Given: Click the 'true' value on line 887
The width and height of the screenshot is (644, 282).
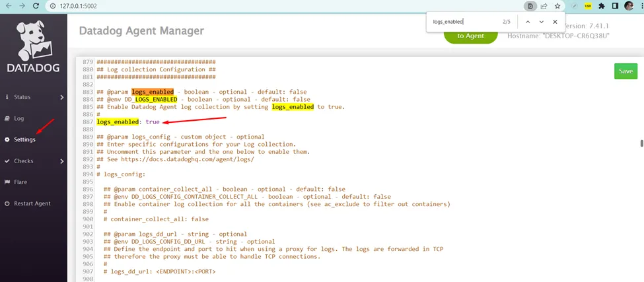Looking at the screenshot, I should tap(153, 122).
